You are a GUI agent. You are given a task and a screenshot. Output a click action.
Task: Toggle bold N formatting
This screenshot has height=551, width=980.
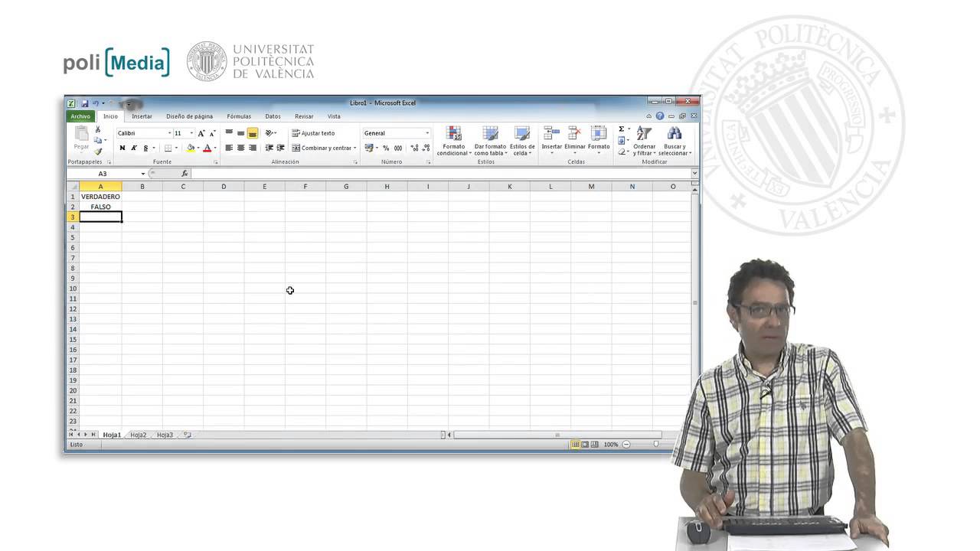pyautogui.click(x=122, y=148)
